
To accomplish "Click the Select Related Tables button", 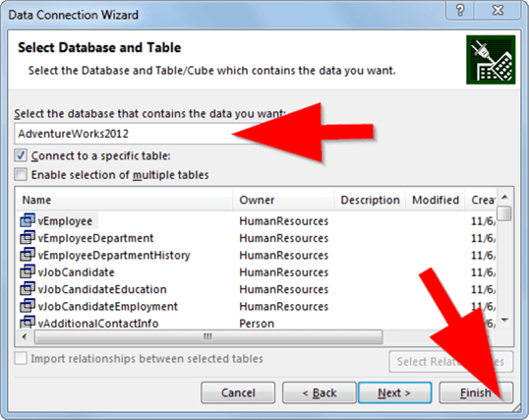I will click(x=451, y=362).
